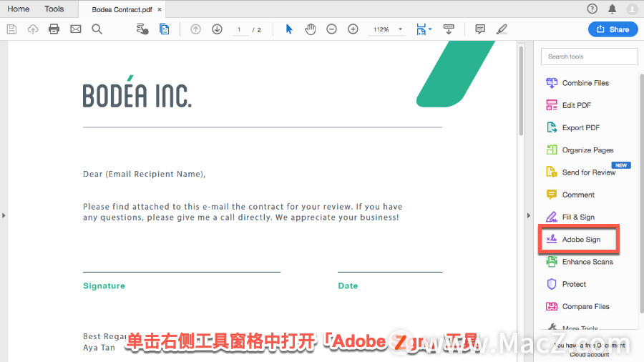Viewport: 644px width, 362px height.
Task: Select the arrow selection tool
Action: [x=289, y=29]
